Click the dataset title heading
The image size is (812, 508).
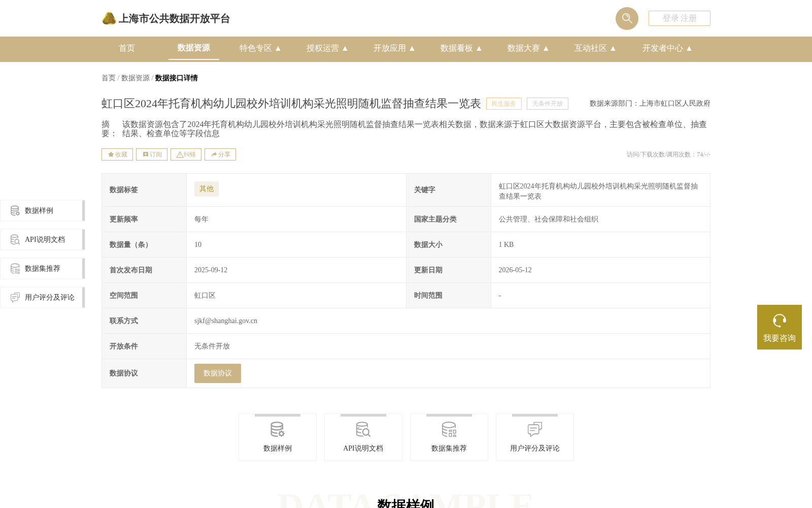291,104
